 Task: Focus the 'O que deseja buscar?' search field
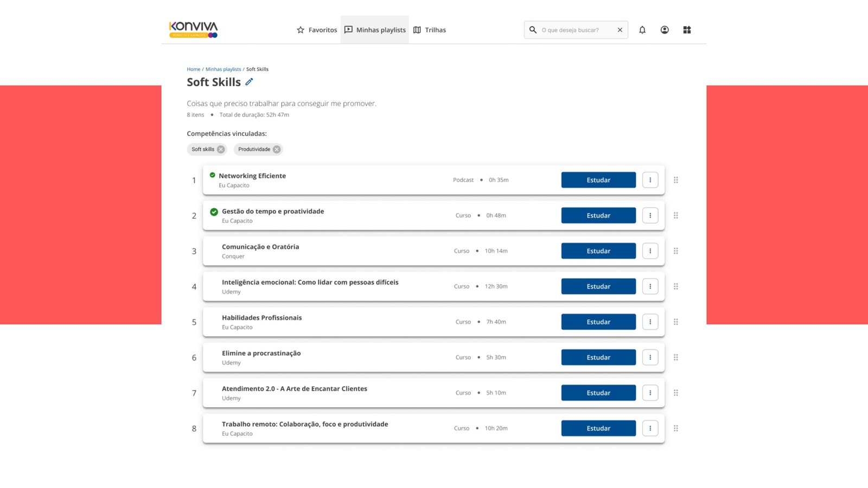pos(575,30)
